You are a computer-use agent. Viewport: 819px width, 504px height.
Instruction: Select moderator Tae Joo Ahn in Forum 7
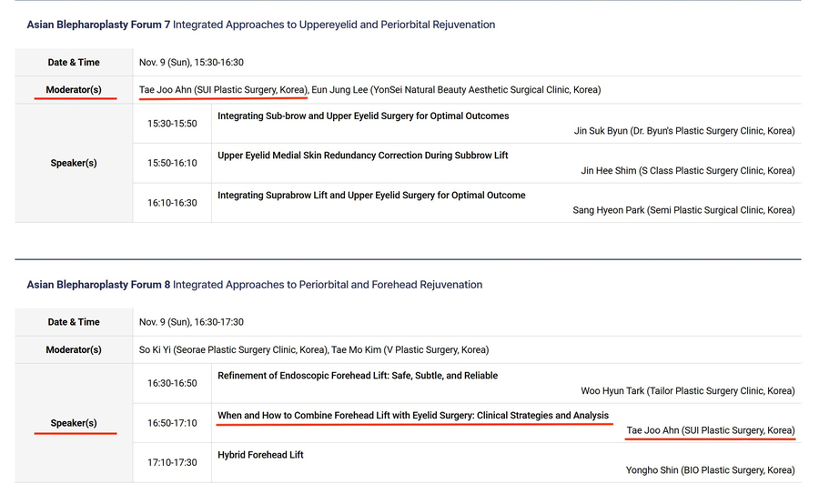[x=223, y=90]
